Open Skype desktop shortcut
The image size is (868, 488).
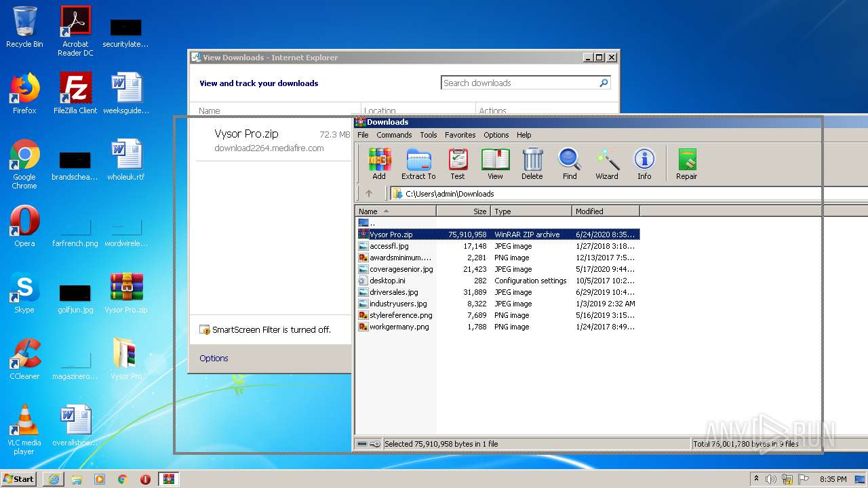24,293
